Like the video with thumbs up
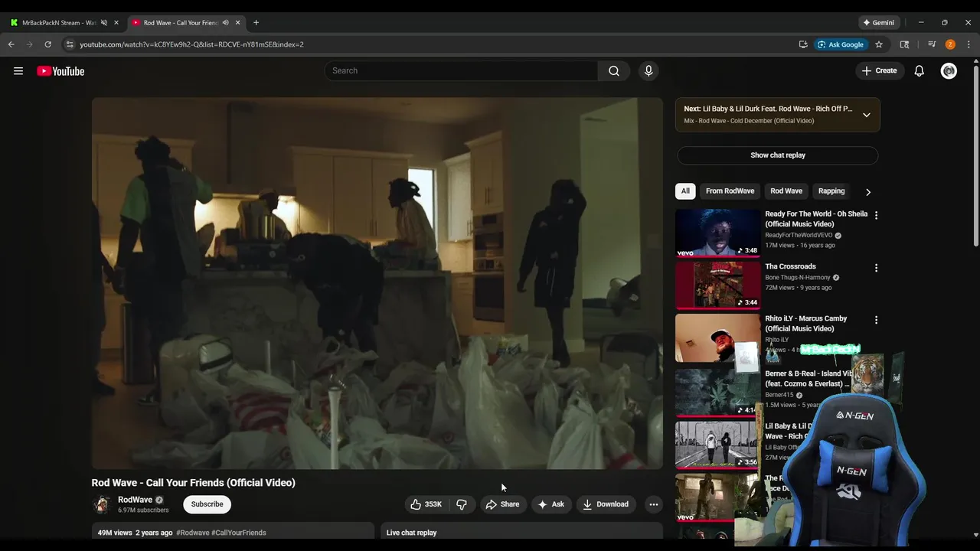Viewport: 980px width, 551px height. click(x=426, y=504)
